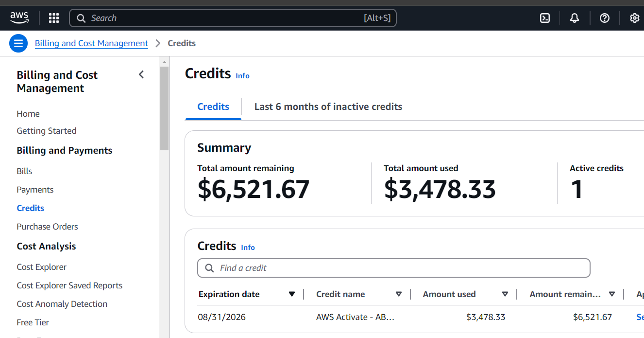Open the services grid menu icon
644x338 pixels.
click(54, 18)
